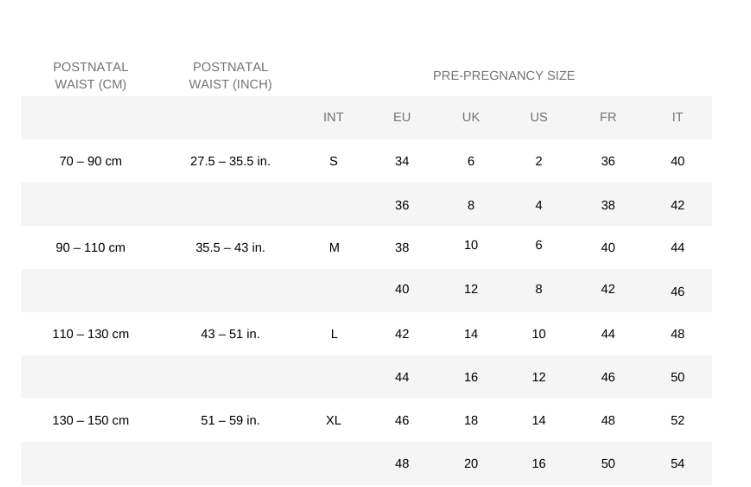The image size is (751, 487).
Task: Click the 51 – 59 in. waist cell
Action: (x=230, y=421)
